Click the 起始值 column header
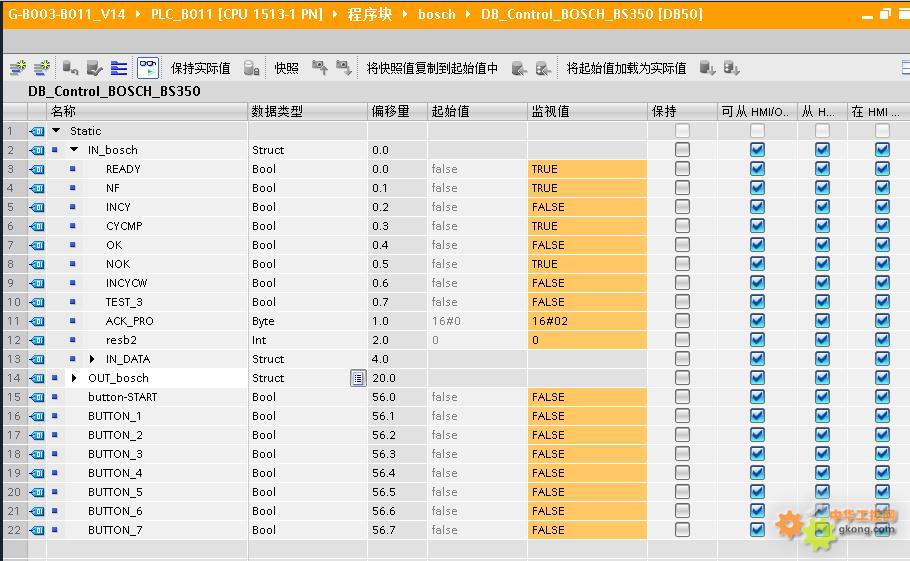 click(x=478, y=111)
